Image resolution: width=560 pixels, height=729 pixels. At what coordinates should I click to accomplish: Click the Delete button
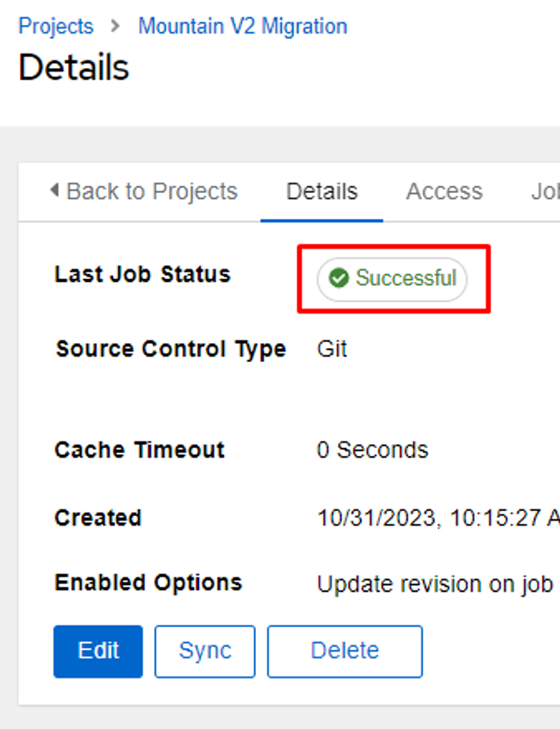pyautogui.click(x=345, y=651)
